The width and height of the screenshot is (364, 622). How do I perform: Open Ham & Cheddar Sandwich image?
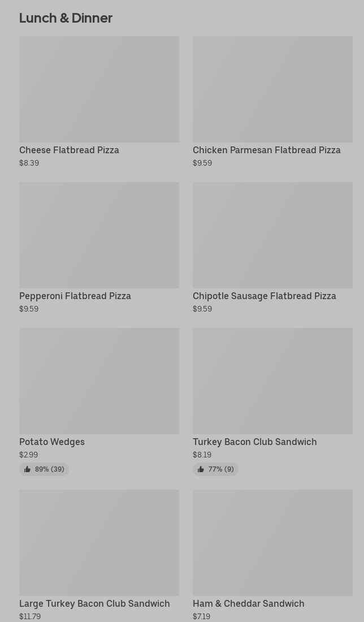coord(272,543)
